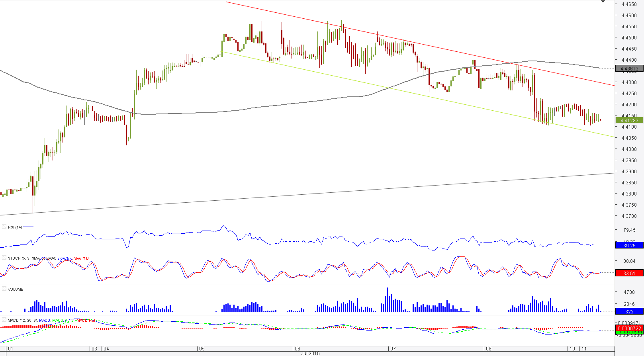Click the 4.3800 price axis label

(x=629, y=194)
